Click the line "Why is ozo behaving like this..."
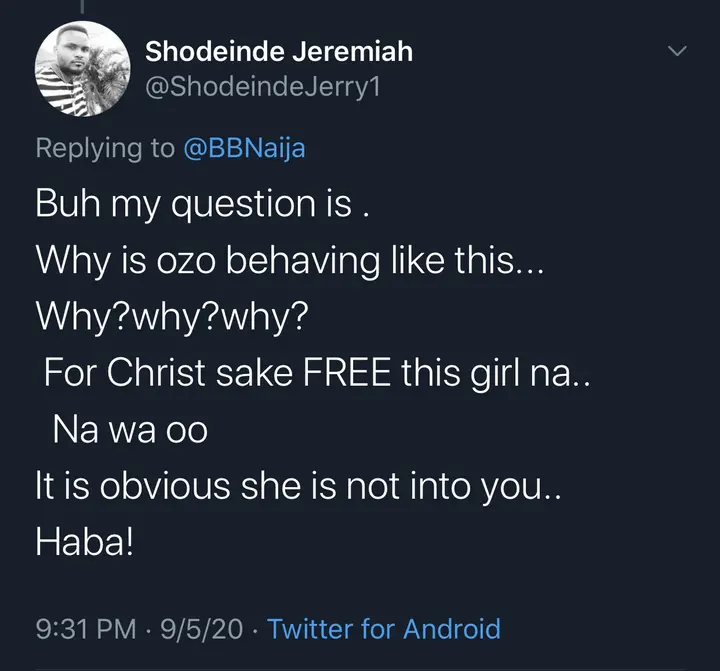Viewport: 720px width, 671px height. point(290,261)
